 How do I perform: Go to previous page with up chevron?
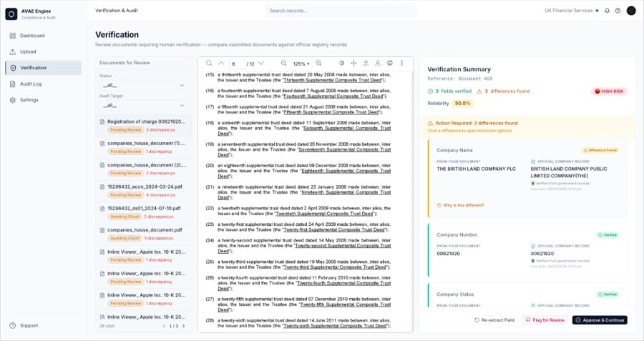(221, 64)
